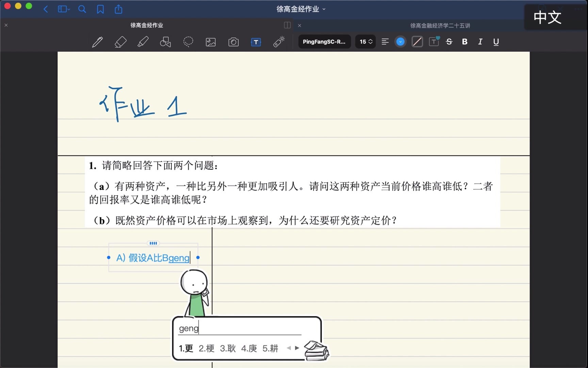Choose candidate 2.梗
Screen dimensions: 588x368
207,348
